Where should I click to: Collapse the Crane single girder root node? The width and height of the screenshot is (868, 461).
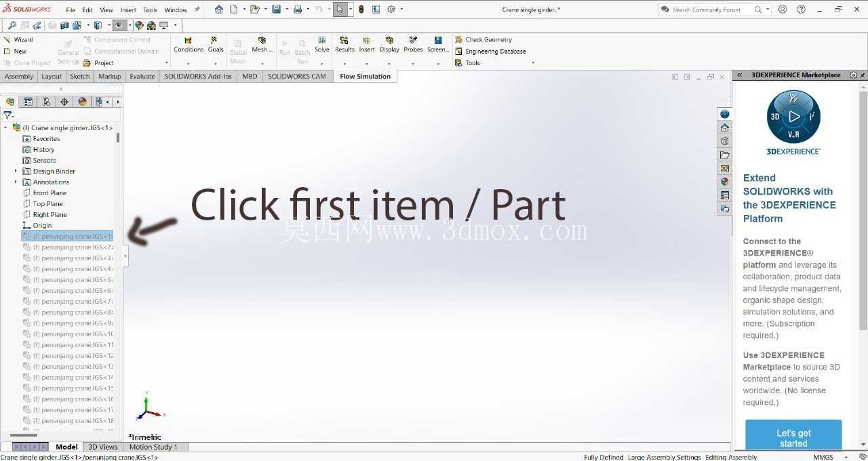pos(5,127)
